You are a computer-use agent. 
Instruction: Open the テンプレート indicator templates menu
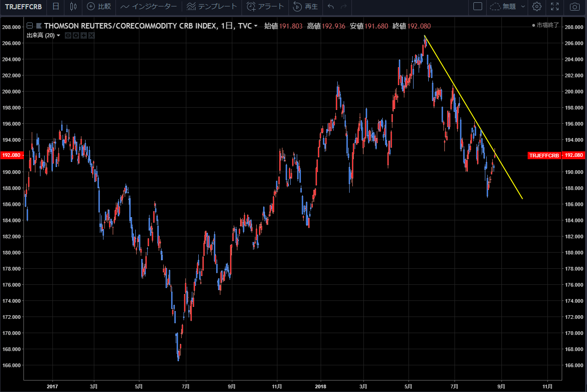click(212, 6)
